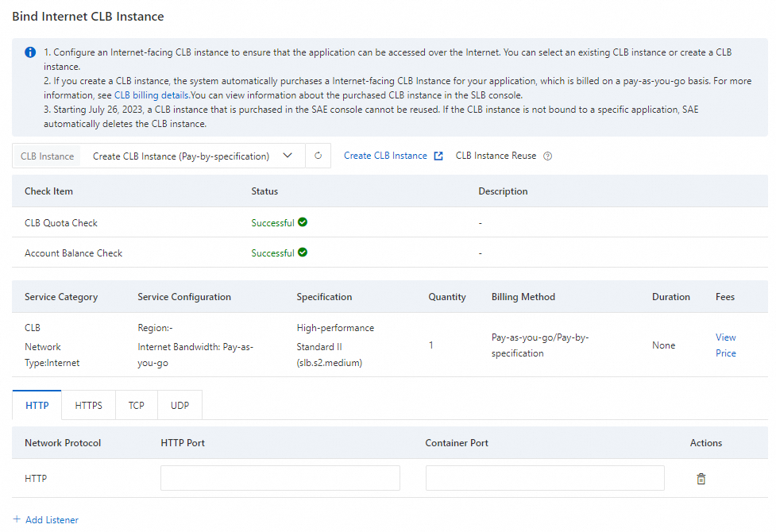The image size is (776, 532).
Task: Click the CLB Instance Reuse help icon
Action: pyautogui.click(x=547, y=156)
